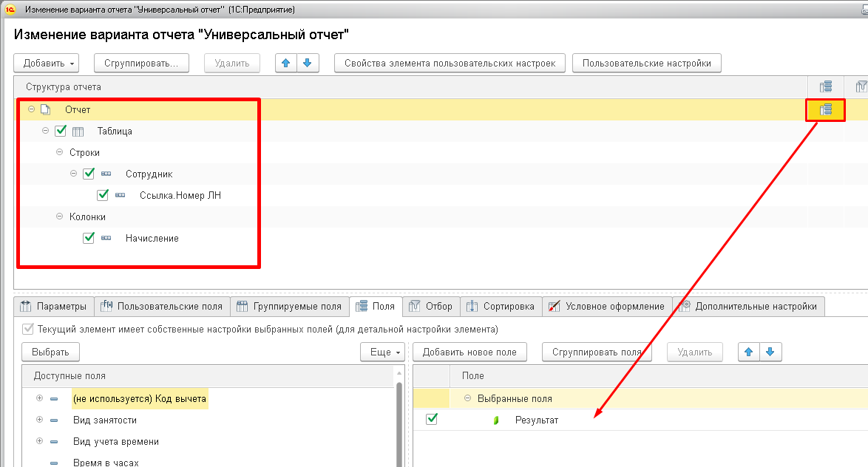The height and width of the screenshot is (467, 868).
Task: Collapse the Строки node
Action: pos(59,152)
